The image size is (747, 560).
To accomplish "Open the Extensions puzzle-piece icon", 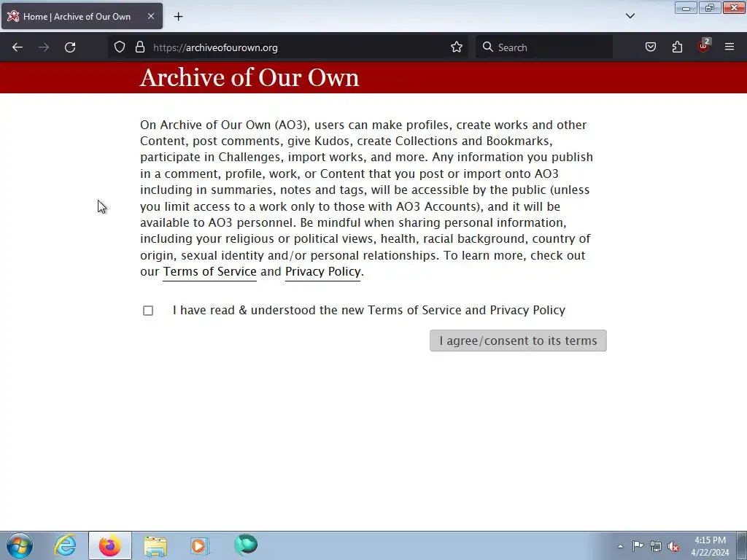I will point(677,47).
